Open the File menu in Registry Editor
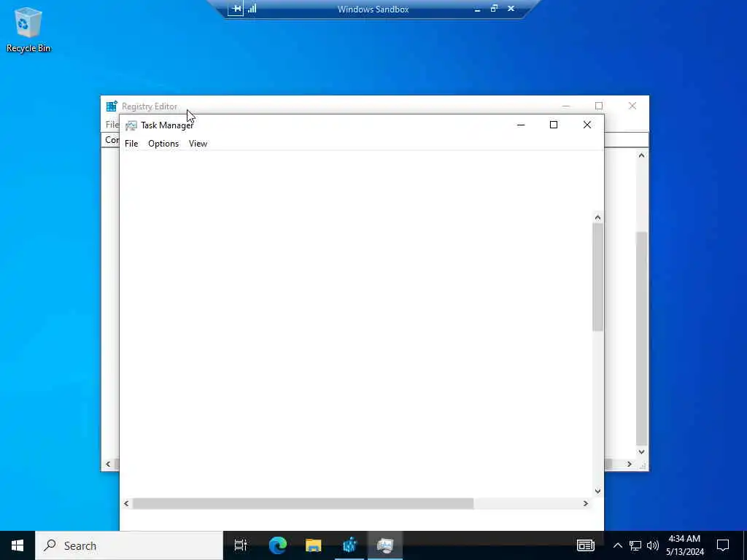 (112, 125)
